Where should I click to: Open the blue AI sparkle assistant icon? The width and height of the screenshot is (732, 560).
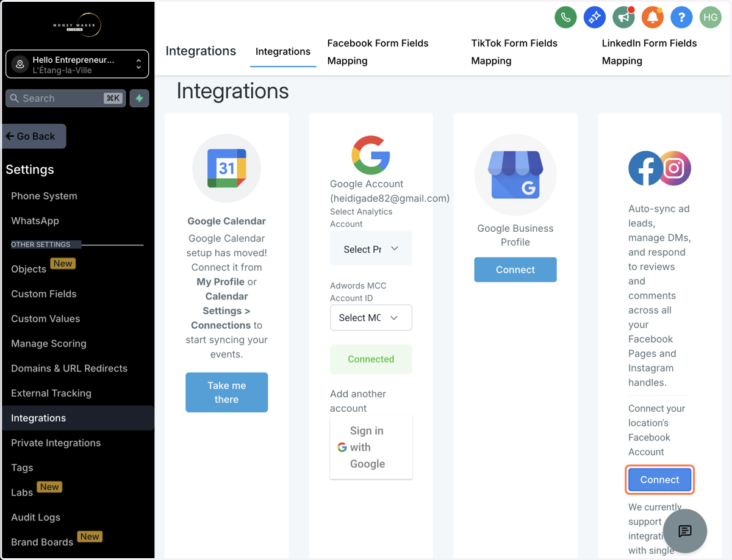point(594,18)
